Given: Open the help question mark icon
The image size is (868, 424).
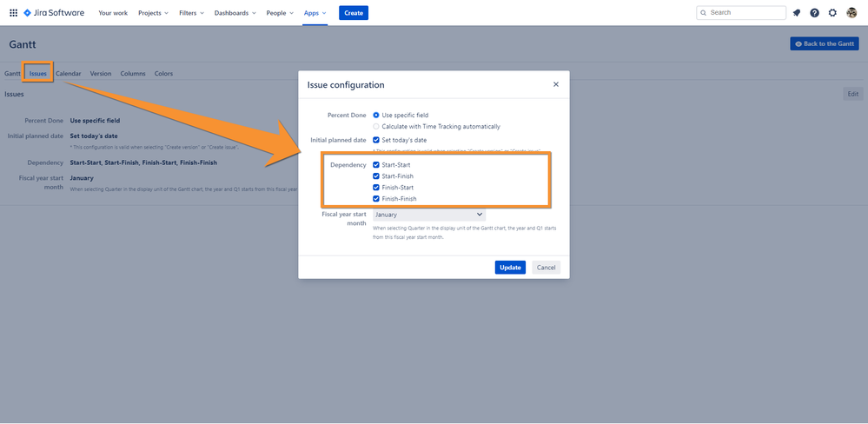Looking at the screenshot, I should [x=814, y=13].
